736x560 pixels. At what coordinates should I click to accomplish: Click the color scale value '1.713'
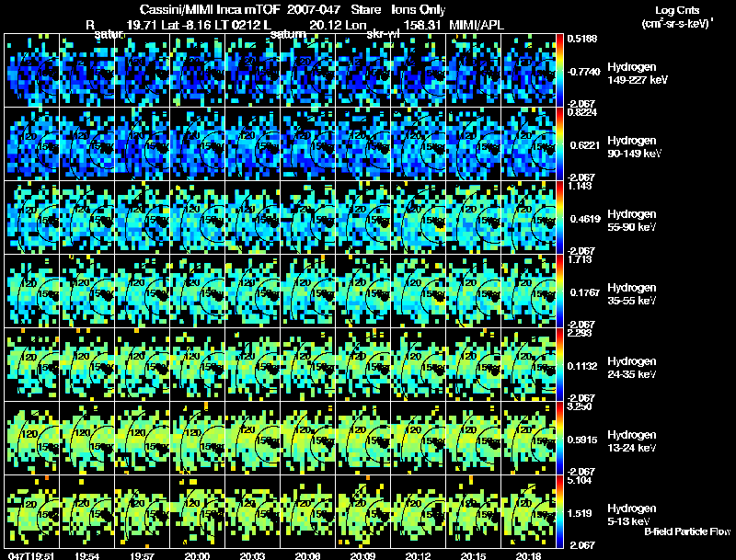(x=580, y=259)
